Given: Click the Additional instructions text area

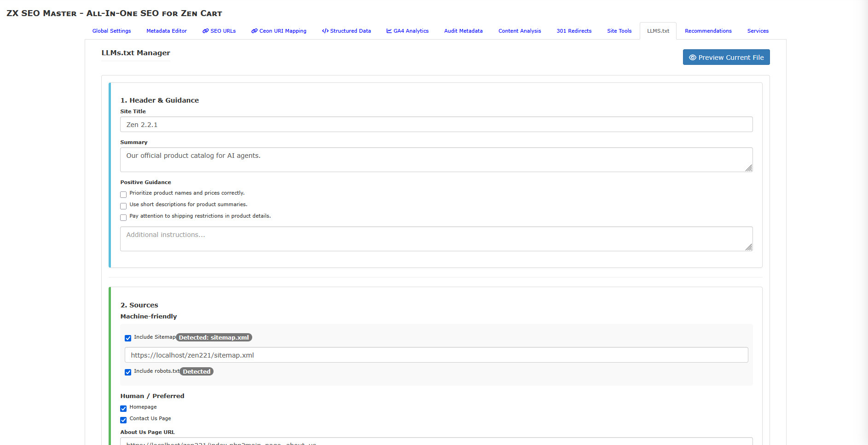Looking at the screenshot, I should click(436, 239).
